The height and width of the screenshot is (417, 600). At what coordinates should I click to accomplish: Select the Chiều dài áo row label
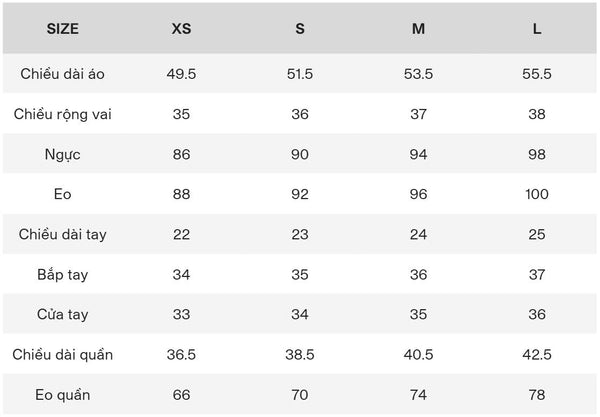coord(63,74)
